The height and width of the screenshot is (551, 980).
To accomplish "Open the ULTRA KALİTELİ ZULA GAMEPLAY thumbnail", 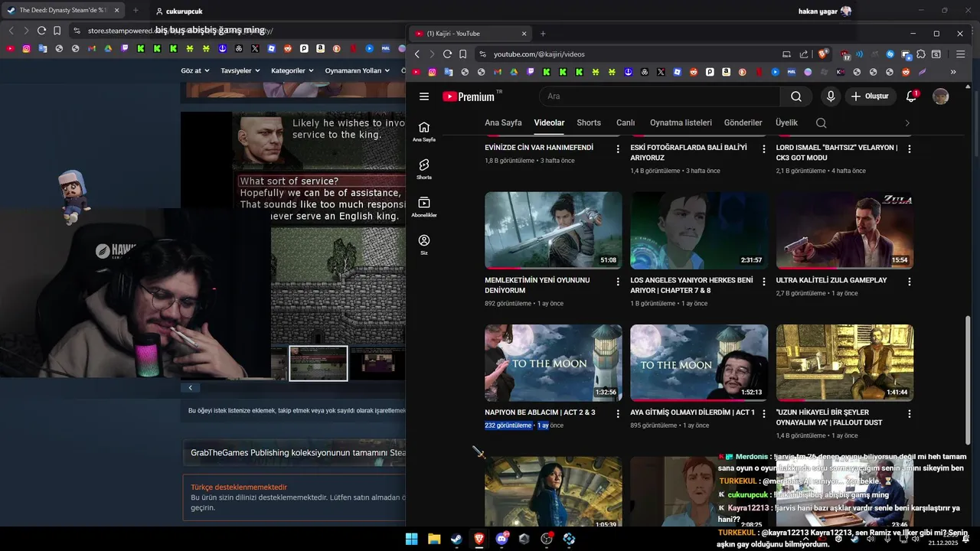I will [844, 230].
